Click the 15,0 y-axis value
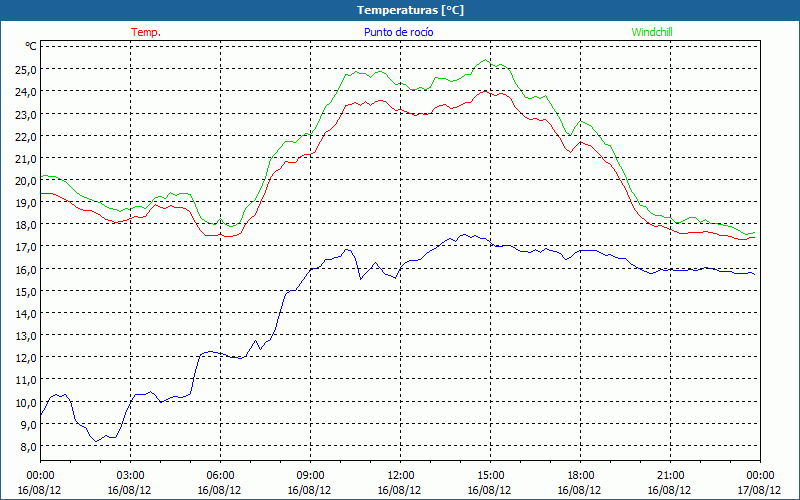This screenshot has width=800, height=500. [26, 291]
